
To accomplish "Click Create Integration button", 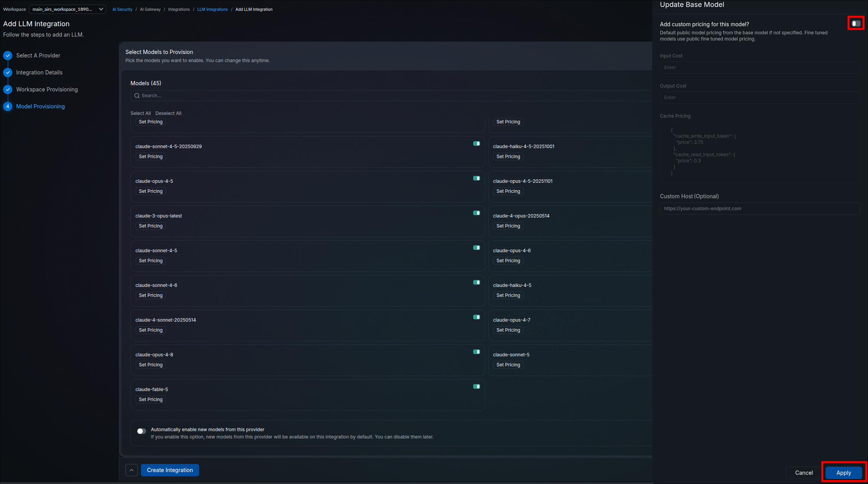I will pos(170,470).
